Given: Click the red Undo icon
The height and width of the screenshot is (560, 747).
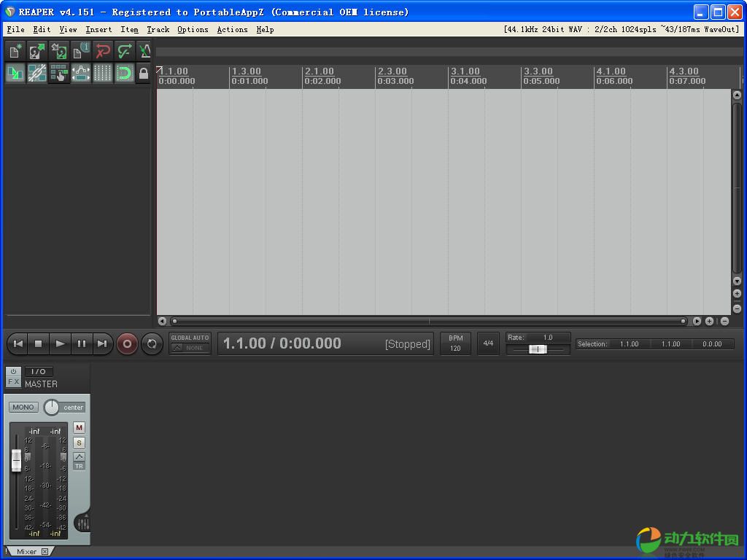Looking at the screenshot, I should (x=103, y=51).
